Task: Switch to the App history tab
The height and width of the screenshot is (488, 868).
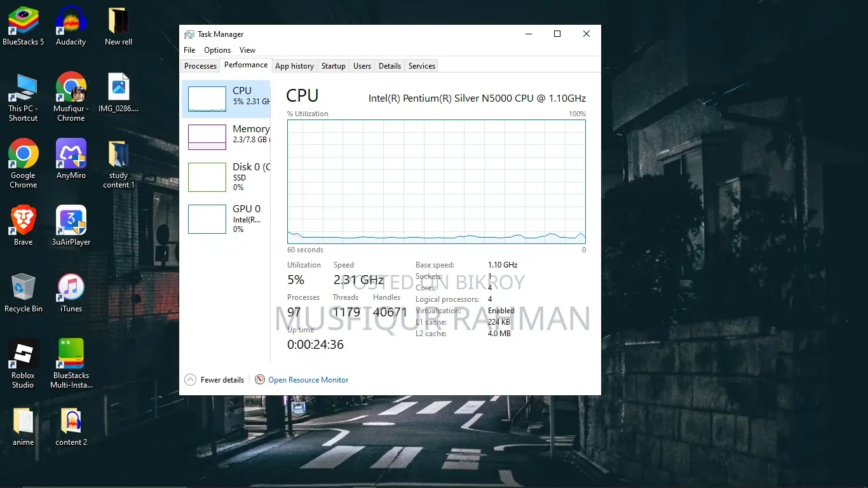Action: (x=294, y=66)
